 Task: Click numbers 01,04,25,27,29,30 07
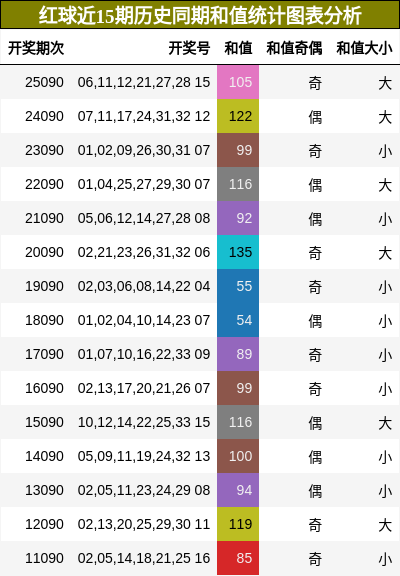coord(144,184)
